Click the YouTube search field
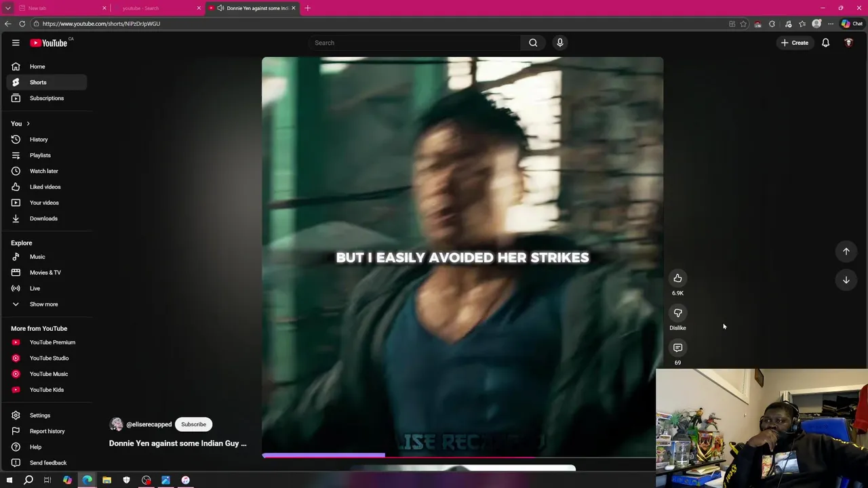This screenshot has height=488, width=868. (414, 43)
